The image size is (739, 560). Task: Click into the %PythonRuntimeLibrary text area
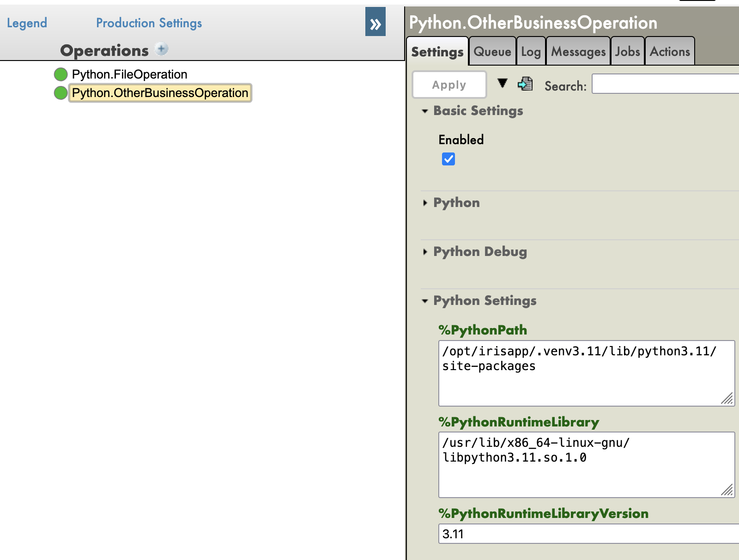(587, 465)
